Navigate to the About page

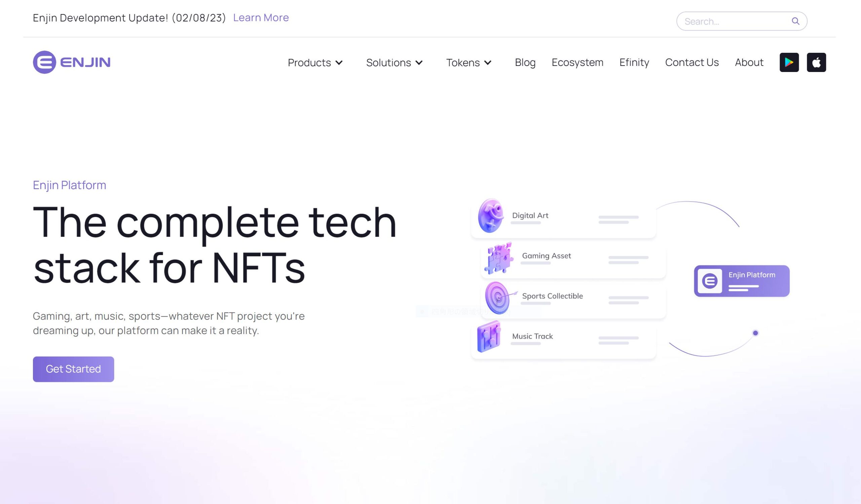point(749,62)
